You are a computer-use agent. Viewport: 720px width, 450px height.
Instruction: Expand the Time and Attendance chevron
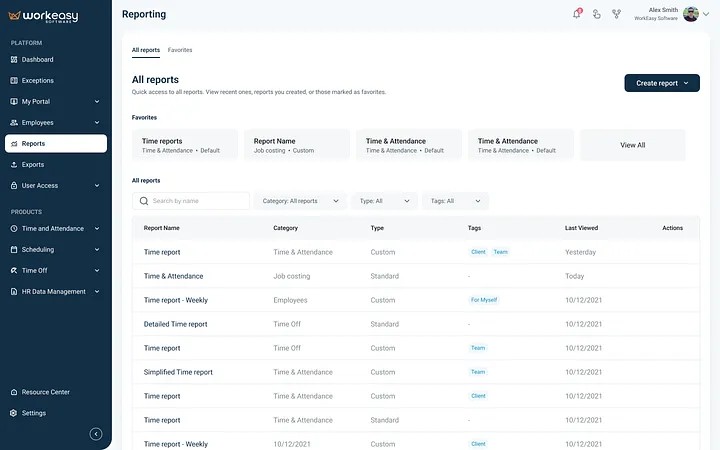point(97,229)
